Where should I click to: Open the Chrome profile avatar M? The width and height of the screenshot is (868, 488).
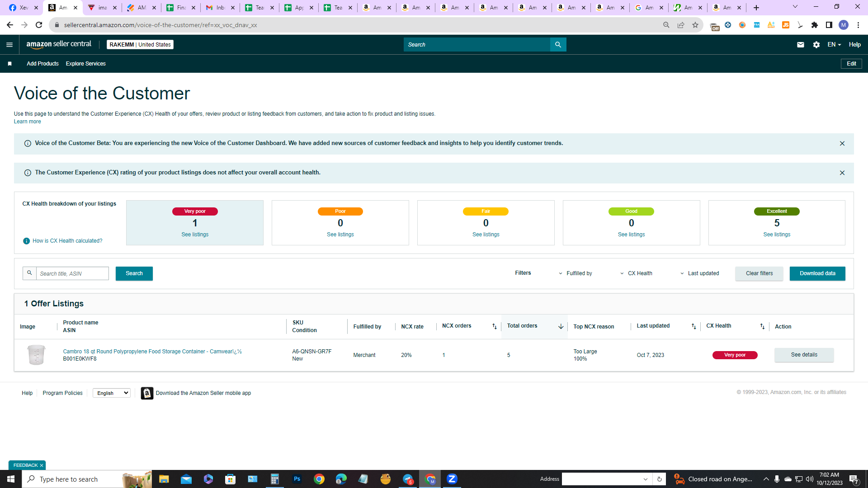pos(843,25)
